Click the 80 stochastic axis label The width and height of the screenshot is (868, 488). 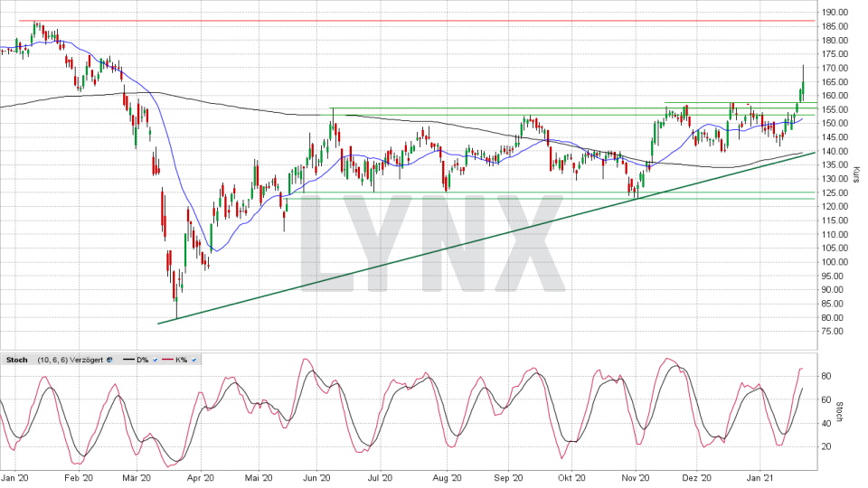point(826,376)
